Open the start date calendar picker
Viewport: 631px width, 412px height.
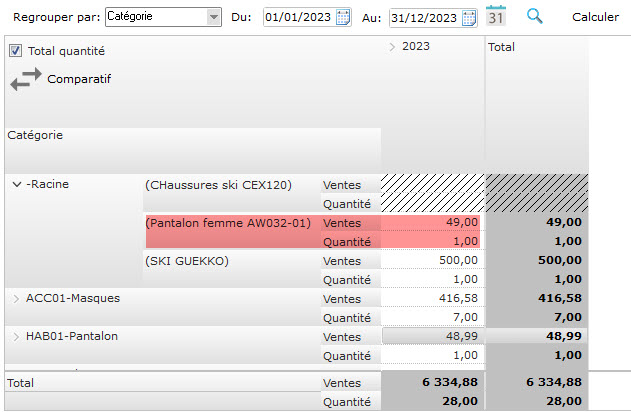tap(343, 18)
